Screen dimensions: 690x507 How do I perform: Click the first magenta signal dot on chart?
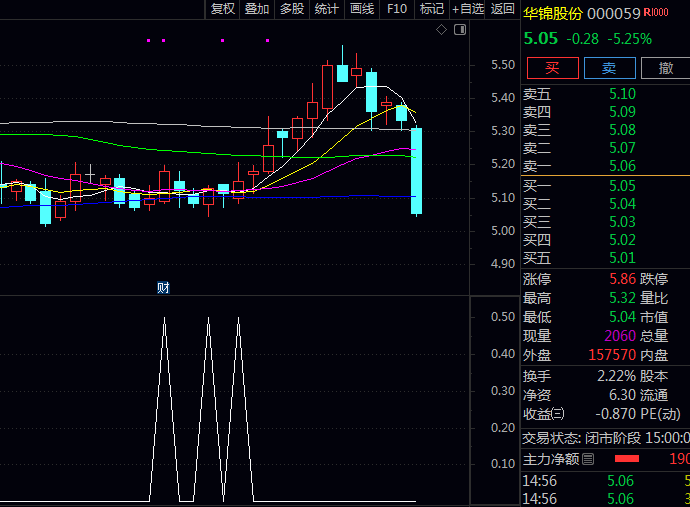point(149,40)
